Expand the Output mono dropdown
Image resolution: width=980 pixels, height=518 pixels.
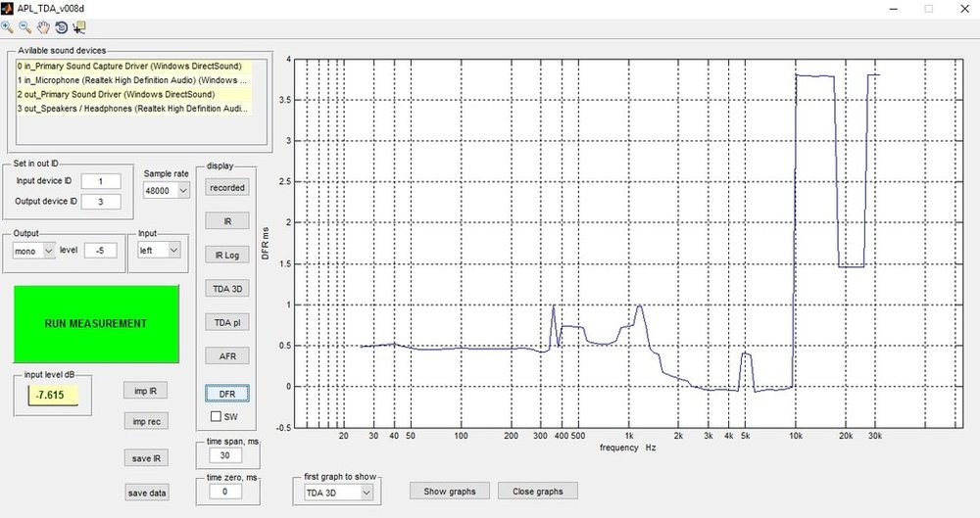[33, 251]
